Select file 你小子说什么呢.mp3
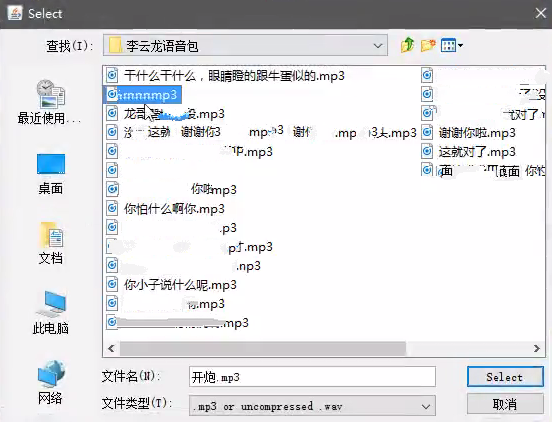Screen dimensions: 552x422 (x=171, y=284)
